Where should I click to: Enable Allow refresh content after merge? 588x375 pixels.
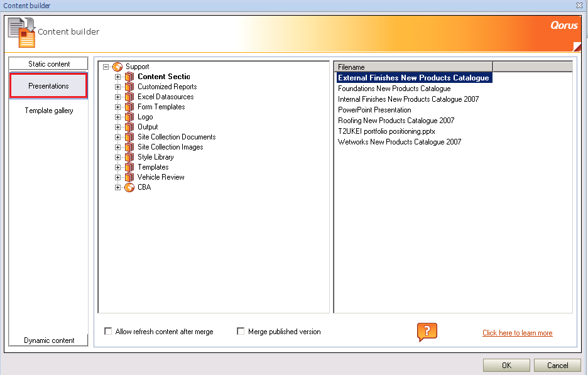(108, 331)
